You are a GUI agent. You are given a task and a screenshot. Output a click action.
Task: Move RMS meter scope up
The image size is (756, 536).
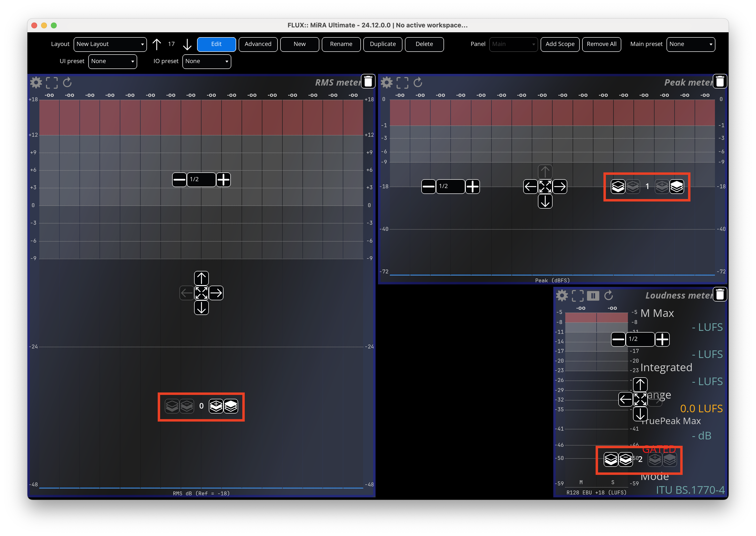(x=201, y=278)
